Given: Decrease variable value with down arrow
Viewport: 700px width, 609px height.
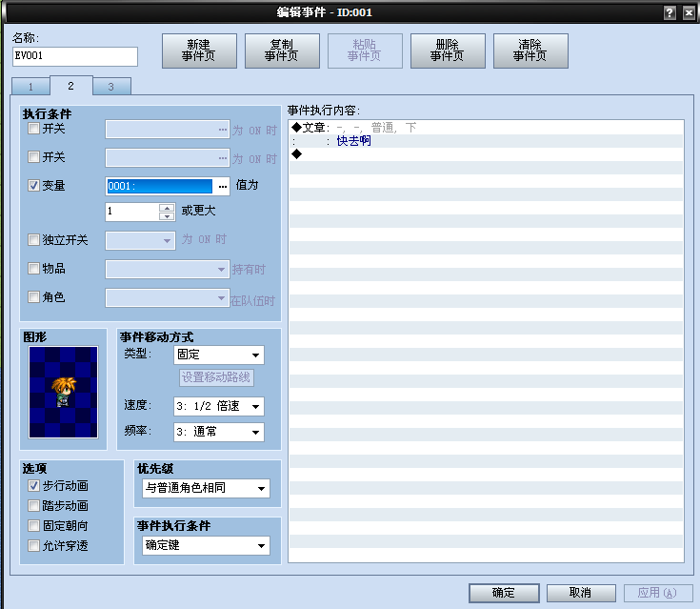Looking at the screenshot, I should click(167, 216).
